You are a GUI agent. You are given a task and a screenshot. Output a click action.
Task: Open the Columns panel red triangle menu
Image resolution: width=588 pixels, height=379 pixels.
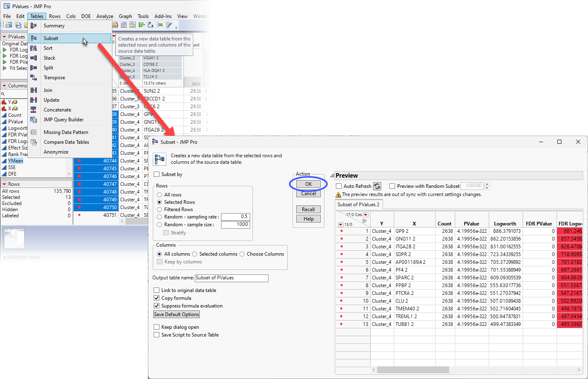pos(4,86)
